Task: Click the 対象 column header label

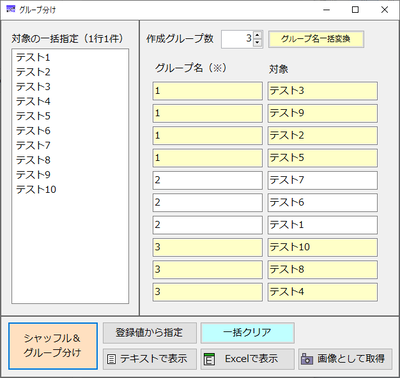Action: (x=278, y=69)
